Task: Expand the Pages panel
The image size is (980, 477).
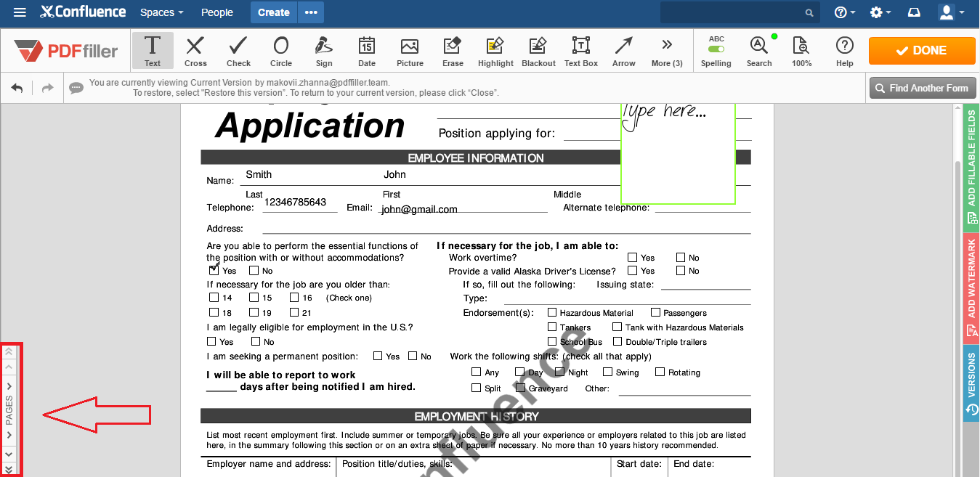Action: pyautogui.click(x=9, y=410)
